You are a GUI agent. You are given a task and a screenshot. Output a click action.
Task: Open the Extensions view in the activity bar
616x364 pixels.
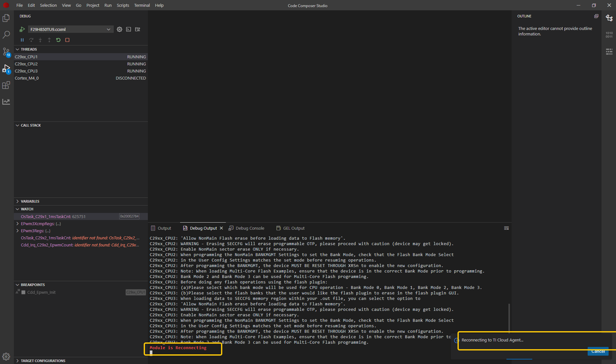pyautogui.click(x=6, y=85)
